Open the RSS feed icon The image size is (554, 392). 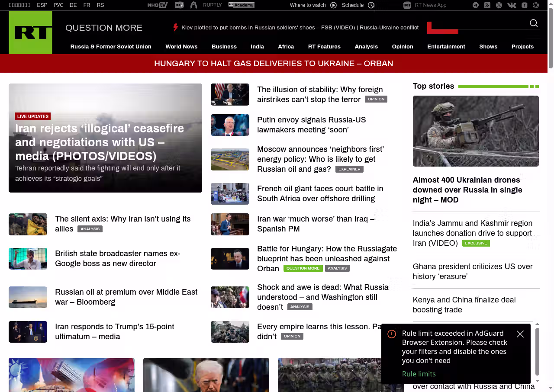[487, 5]
